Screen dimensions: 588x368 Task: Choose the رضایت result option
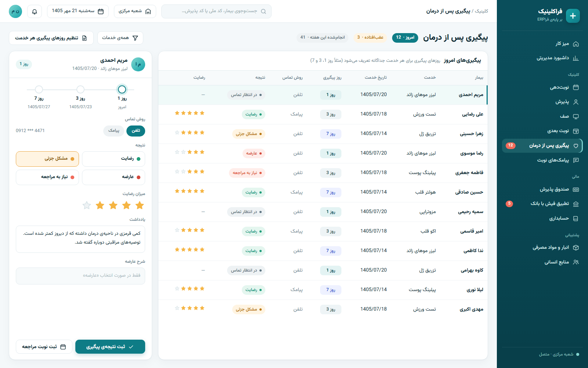point(114,159)
